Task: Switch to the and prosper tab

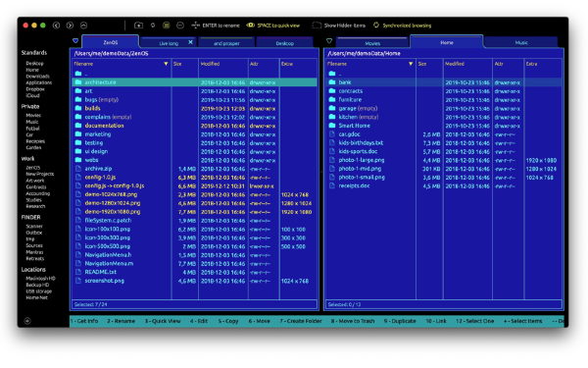Action: tap(226, 43)
